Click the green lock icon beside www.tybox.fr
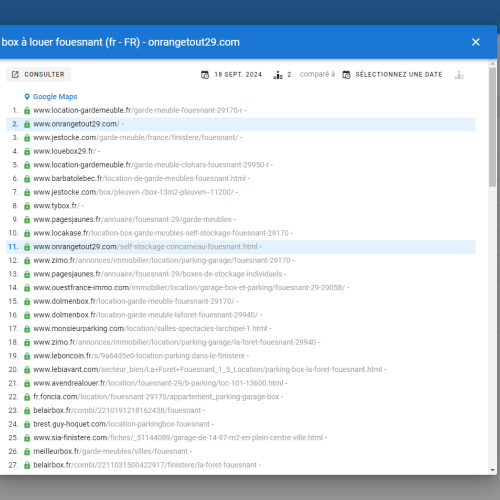Screen dimensions: 500x500 (x=27, y=206)
